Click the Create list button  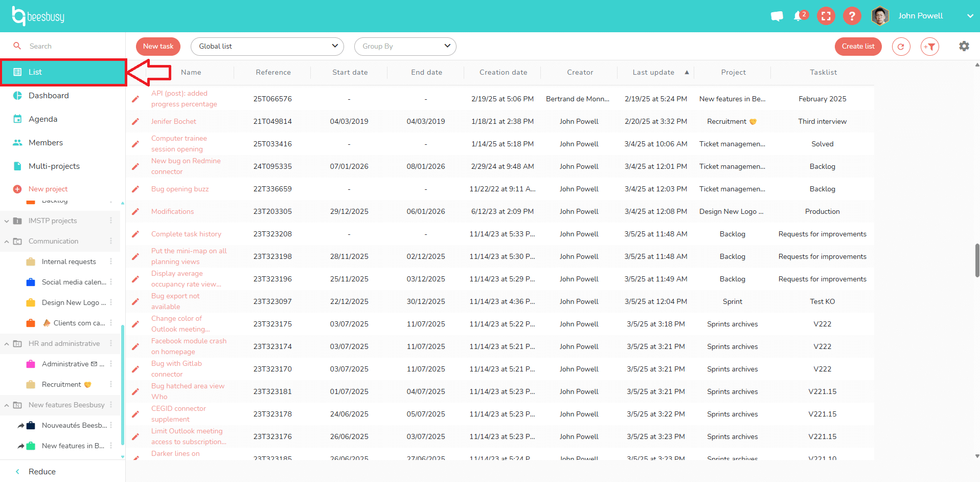[x=858, y=46]
